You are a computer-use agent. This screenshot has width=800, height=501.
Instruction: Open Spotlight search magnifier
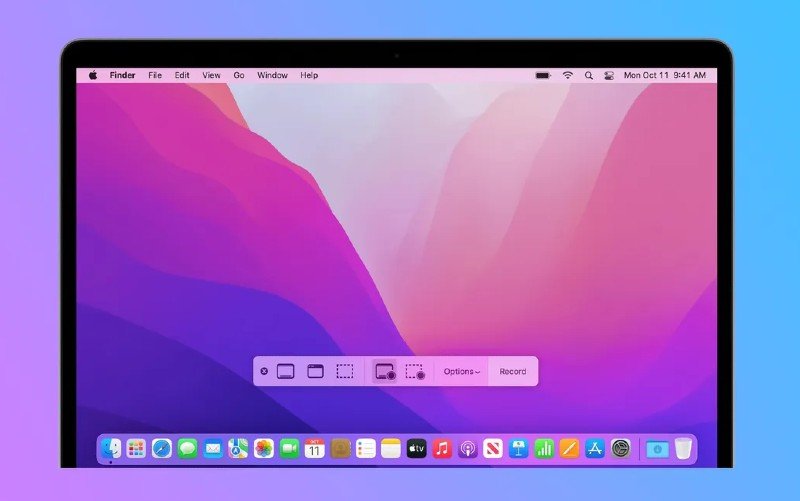589,76
